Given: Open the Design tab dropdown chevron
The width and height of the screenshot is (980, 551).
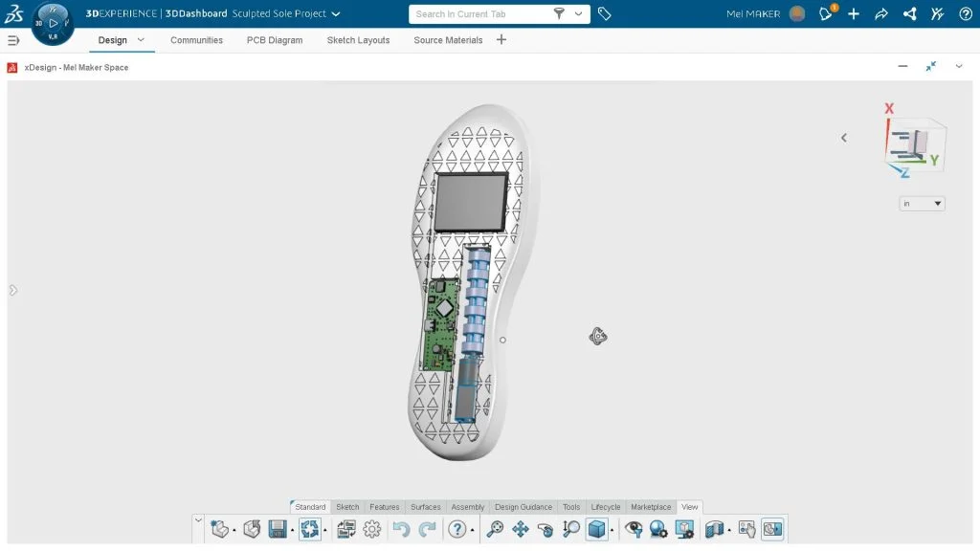Looking at the screenshot, I should (x=141, y=40).
